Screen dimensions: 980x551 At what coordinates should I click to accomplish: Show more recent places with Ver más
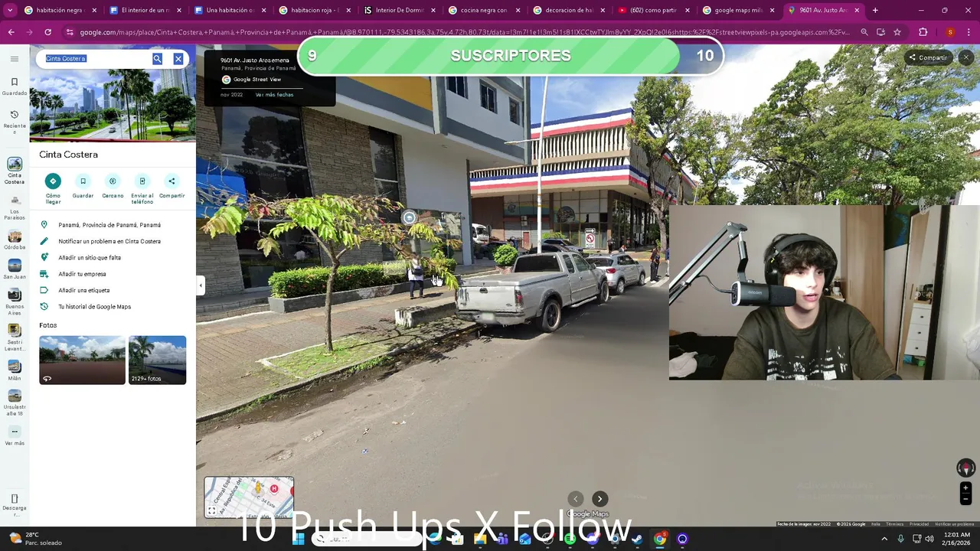coord(15,436)
